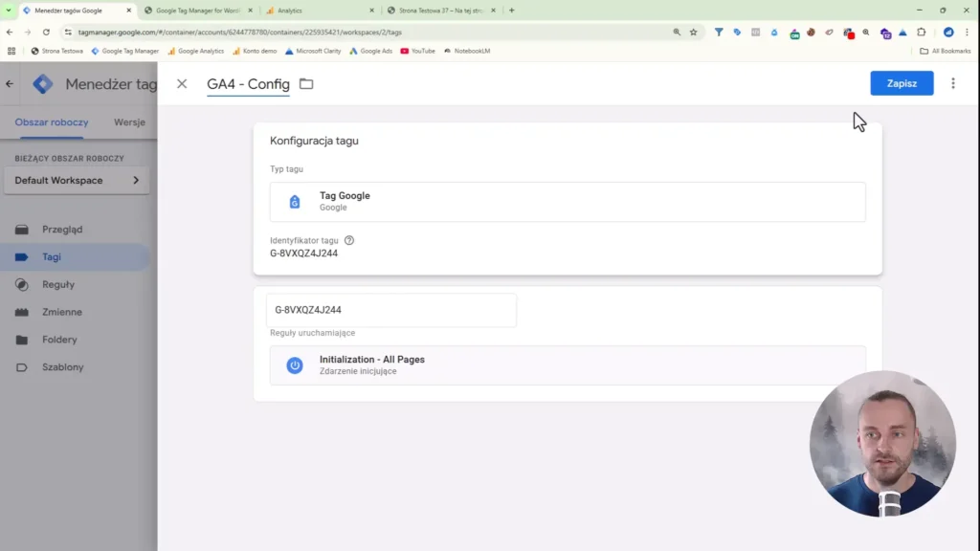Click the Initialization trigger power icon

click(295, 365)
